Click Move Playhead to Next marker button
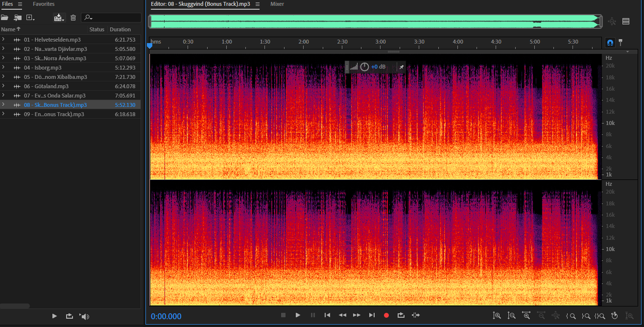This screenshot has width=644, height=327. pyautogui.click(x=372, y=315)
